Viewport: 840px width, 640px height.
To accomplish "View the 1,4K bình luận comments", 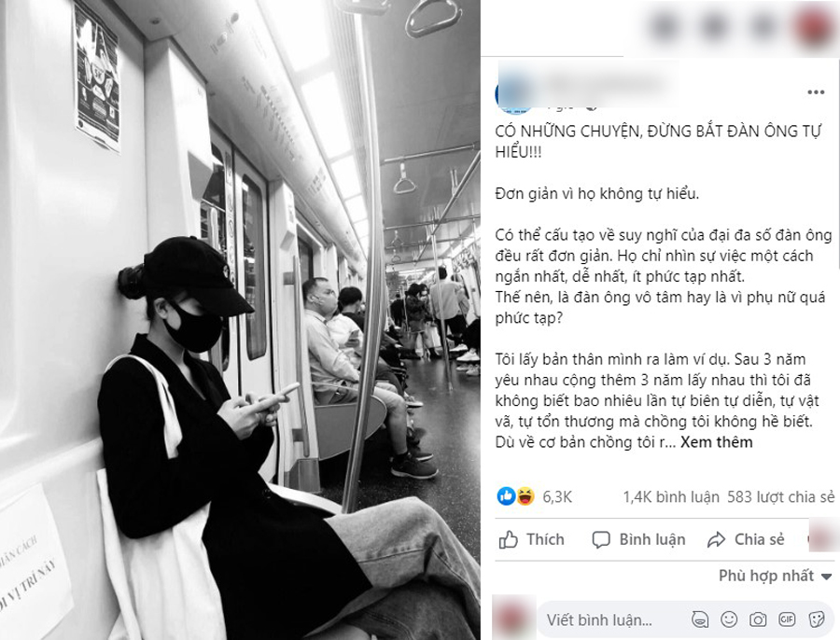I will tap(671, 497).
